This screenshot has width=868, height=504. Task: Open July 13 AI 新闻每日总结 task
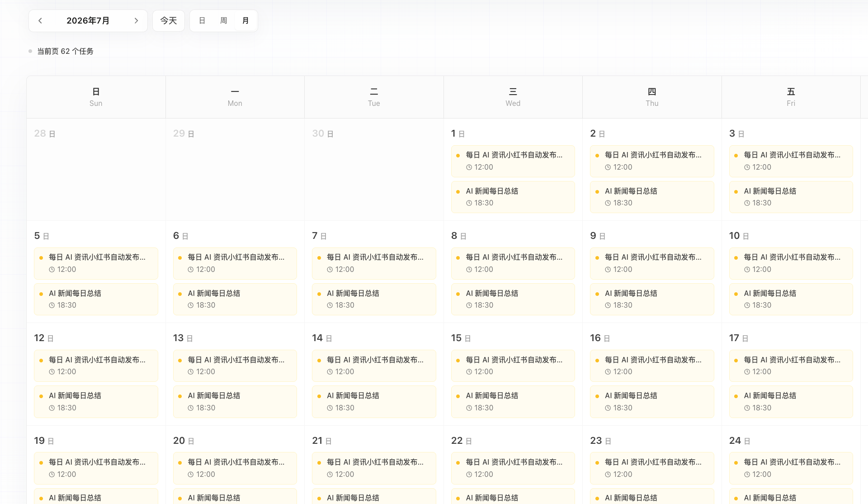tap(235, 401)
